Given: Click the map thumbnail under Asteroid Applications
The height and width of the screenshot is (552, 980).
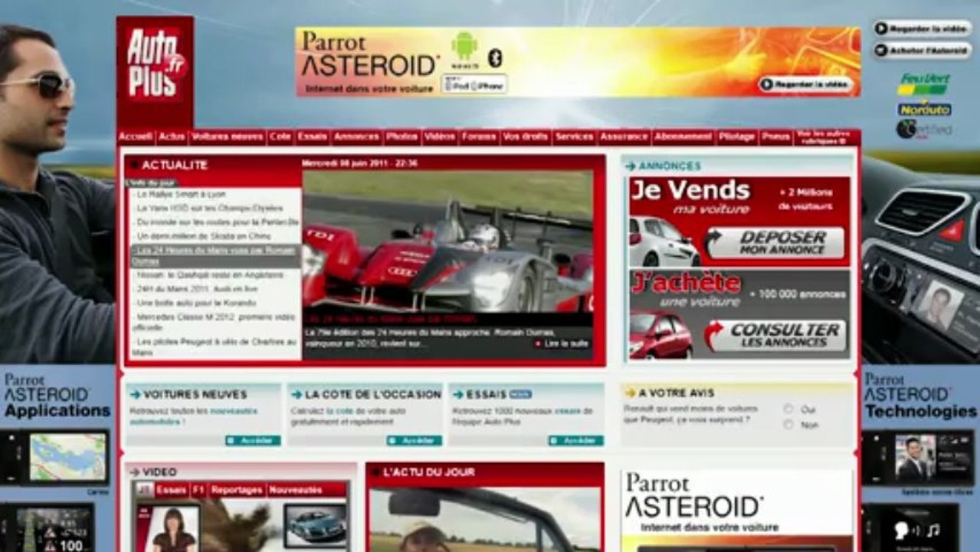Looking at the screenshot, I should [68, 457].
